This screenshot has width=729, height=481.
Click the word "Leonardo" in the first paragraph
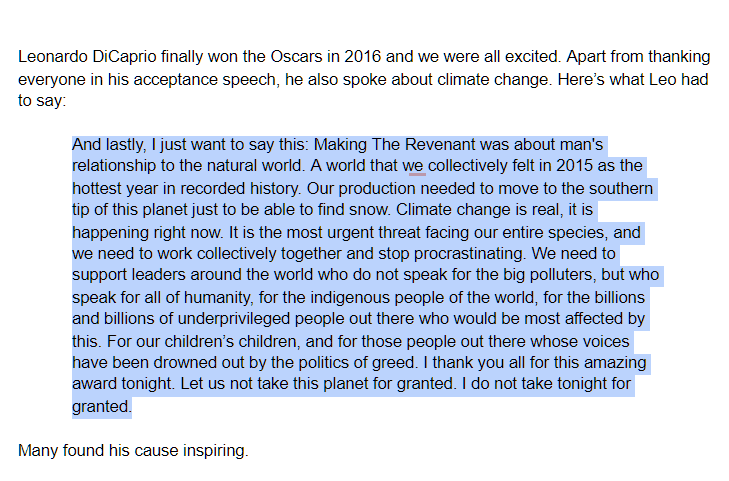coord(53,57)
